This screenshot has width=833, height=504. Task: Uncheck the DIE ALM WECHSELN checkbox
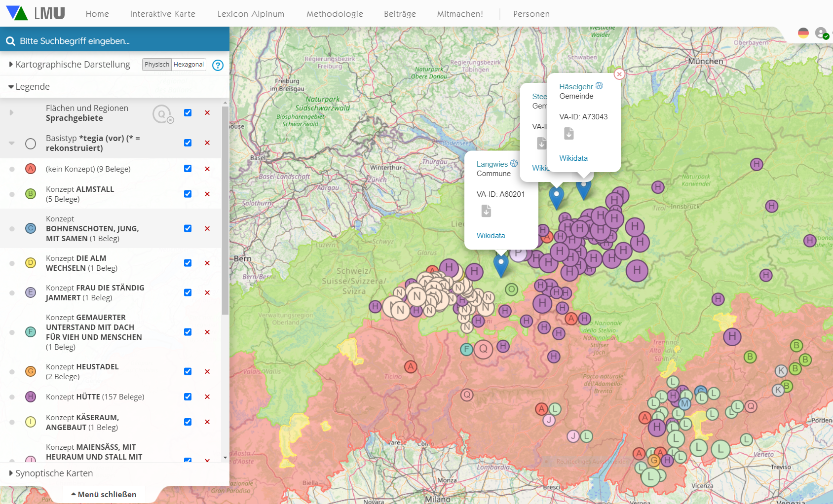point(188,263)
